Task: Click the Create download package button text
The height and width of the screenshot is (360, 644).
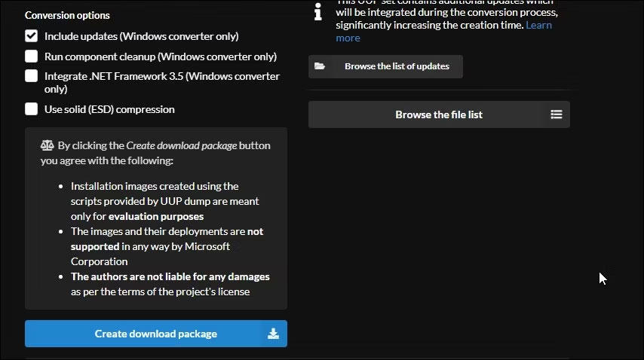Action: (155, 334)
